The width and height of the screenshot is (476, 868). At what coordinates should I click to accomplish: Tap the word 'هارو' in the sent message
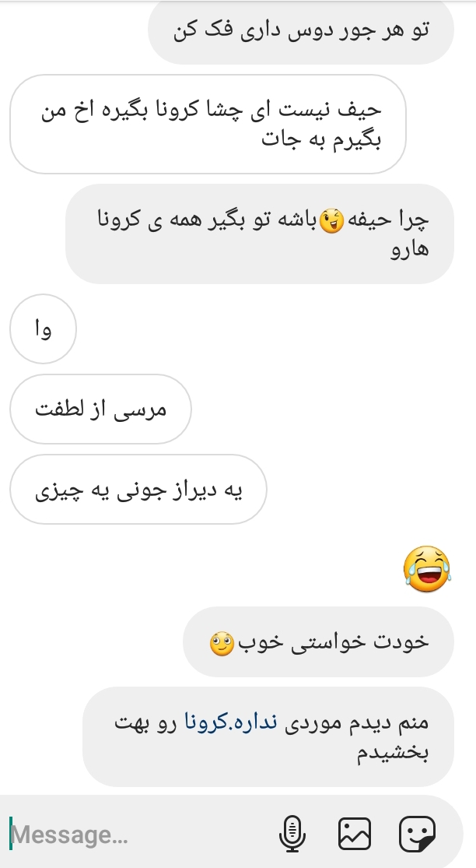[409, 249]
